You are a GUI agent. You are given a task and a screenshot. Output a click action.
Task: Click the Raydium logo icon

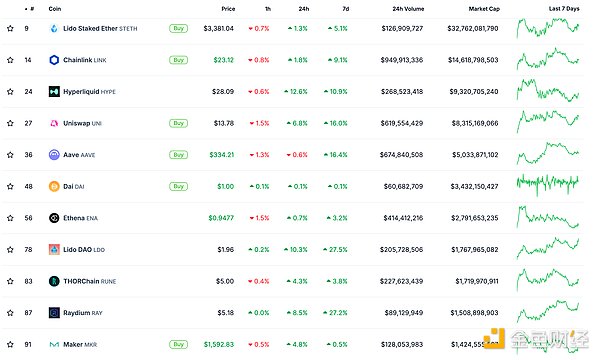pos(54,313)
